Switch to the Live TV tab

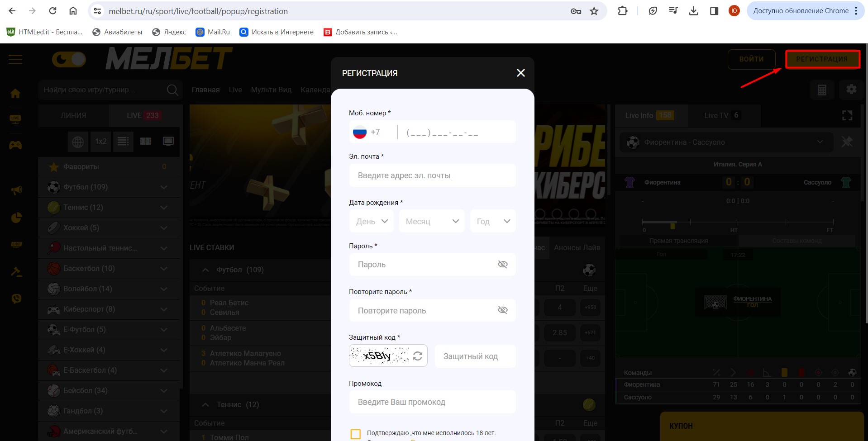[x=721, y=116]
